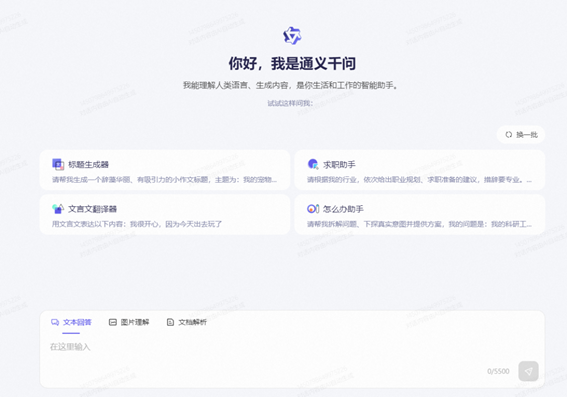Click the 求职助手 card icon
Viewport: 567px width, 397px height.
[x=313, y=164]
